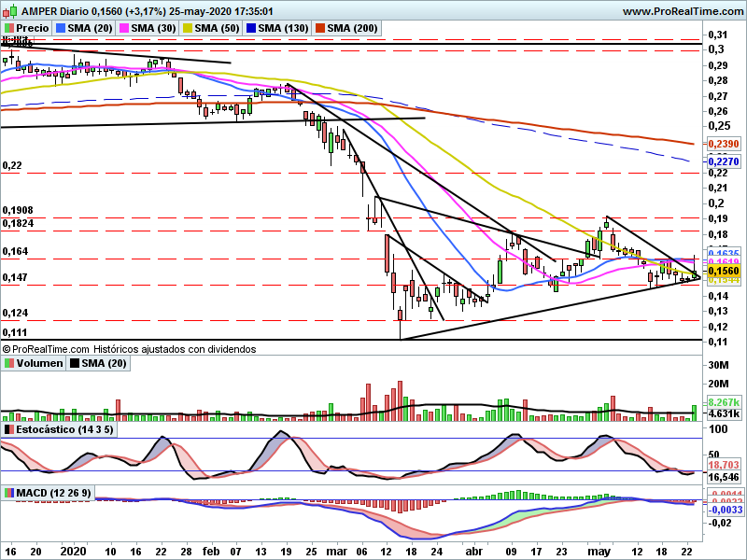This screenshot has width=747, height=560.
Task: Select the blue SMA (20) color swatch
Action: (x=61, y=29)
